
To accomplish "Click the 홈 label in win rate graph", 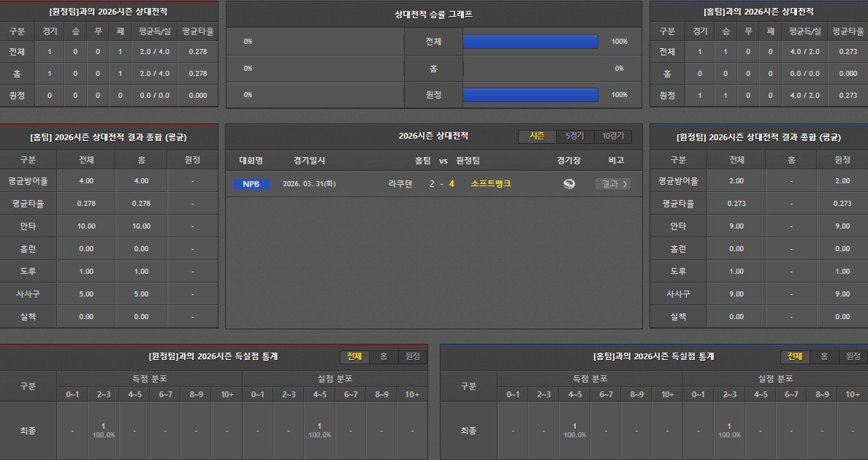I will click(x=433, y=69).
